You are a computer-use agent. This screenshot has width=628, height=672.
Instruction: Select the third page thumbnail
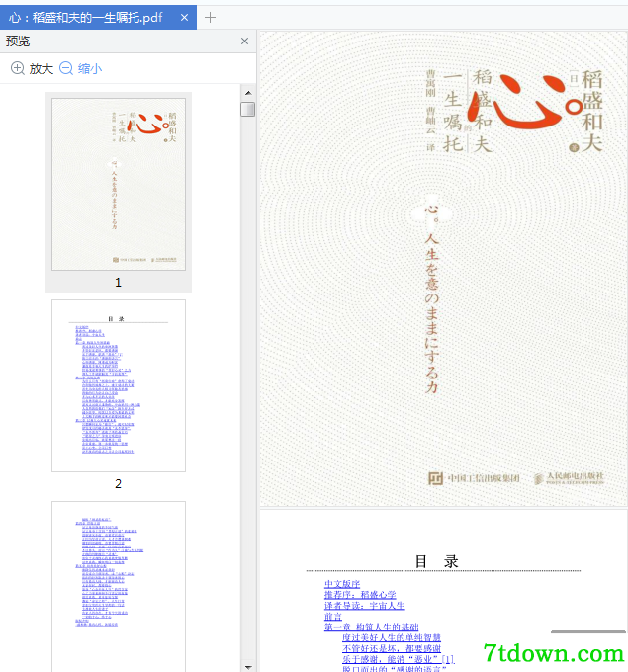pos(119,586)
